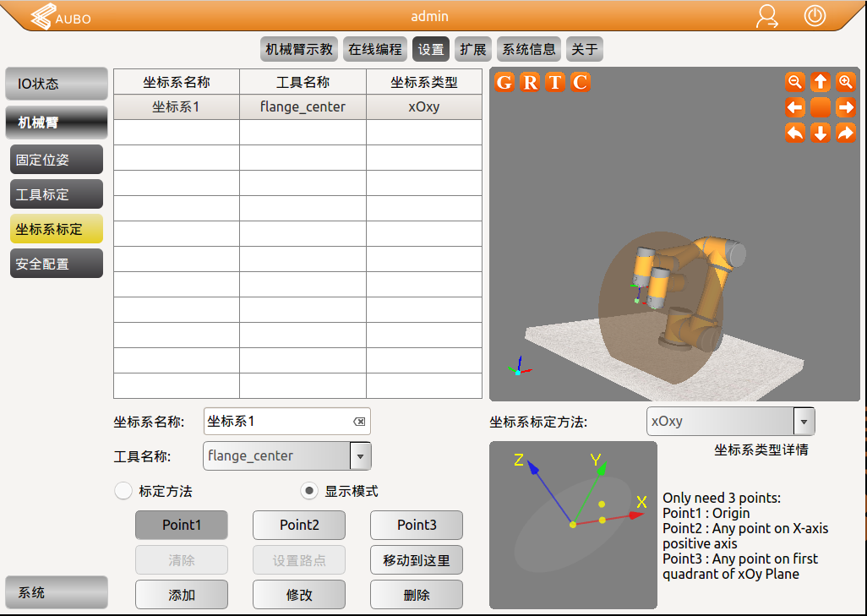Select the 显示模式 radio button
The height and width of the screenshot is (616, 867).
[310, 491]
